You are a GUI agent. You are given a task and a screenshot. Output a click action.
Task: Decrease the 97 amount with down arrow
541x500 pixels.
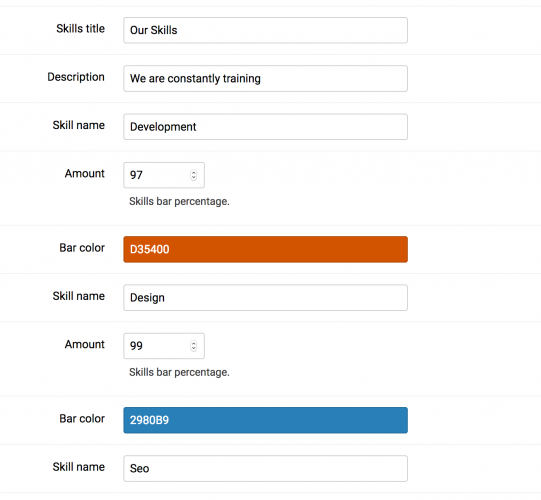194,178
